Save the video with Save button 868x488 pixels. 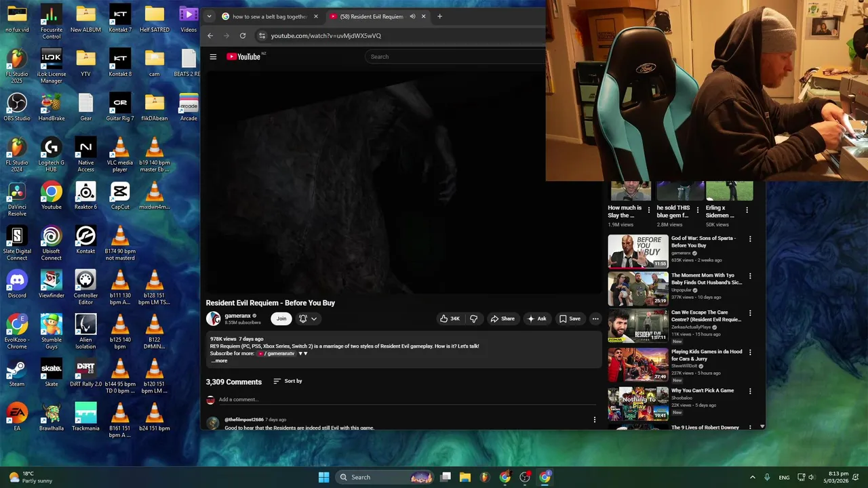tap(570, 319)
